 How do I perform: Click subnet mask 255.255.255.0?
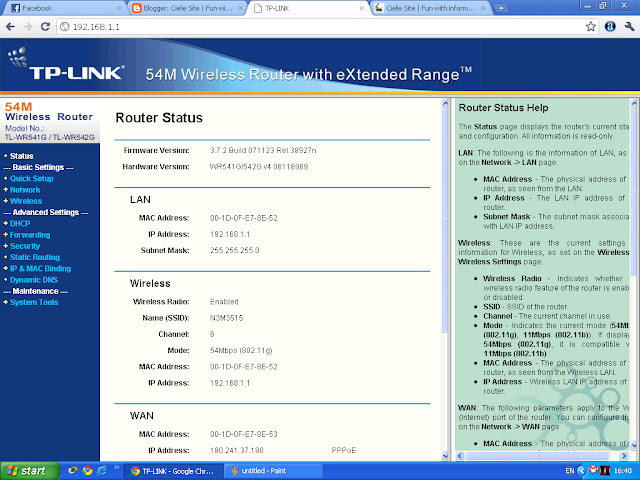235,250
